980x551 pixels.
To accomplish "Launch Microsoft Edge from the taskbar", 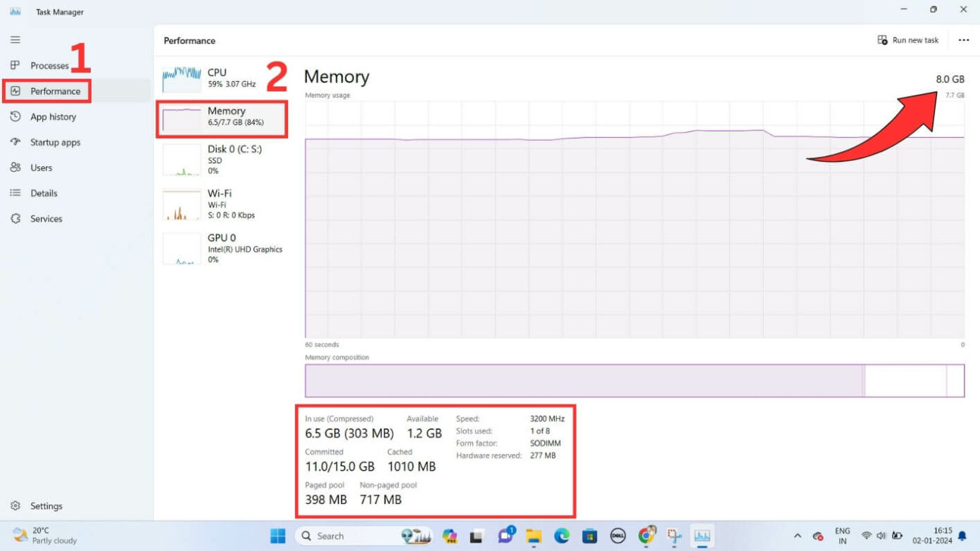I will coord(561,536).
